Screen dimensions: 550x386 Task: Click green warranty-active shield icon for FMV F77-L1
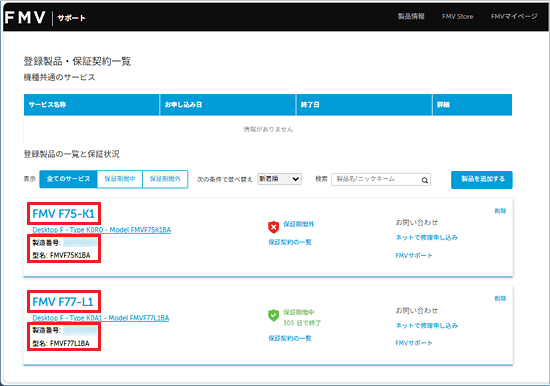[x=273, y=315]
